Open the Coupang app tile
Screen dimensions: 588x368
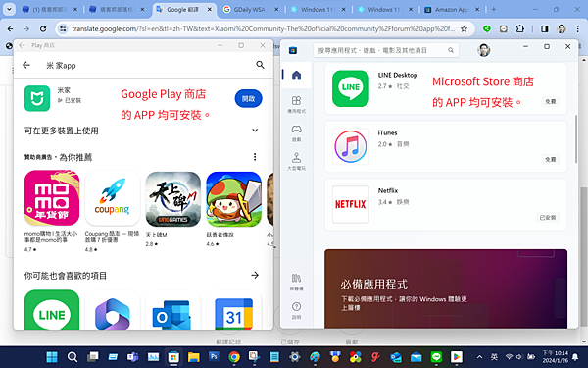(x=112, y=198)
